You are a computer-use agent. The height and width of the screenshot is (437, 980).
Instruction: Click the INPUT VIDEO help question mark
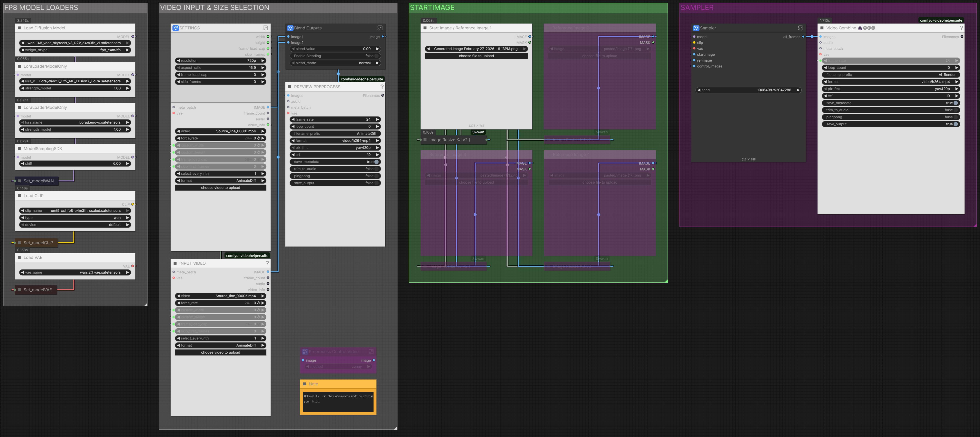point(267,263)
